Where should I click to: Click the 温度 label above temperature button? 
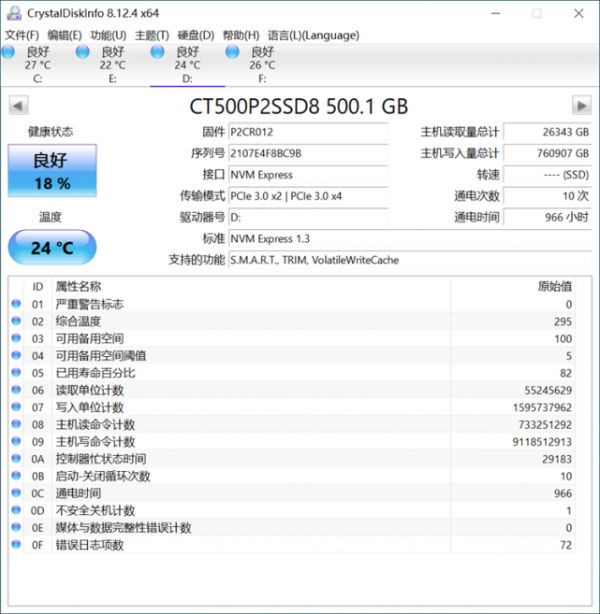tap(51, 217)
